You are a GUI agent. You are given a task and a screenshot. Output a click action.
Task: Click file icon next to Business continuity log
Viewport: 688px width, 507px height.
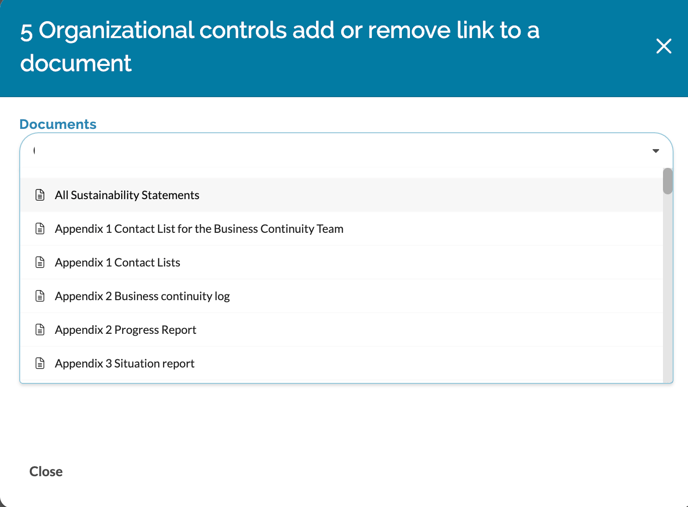40,296
